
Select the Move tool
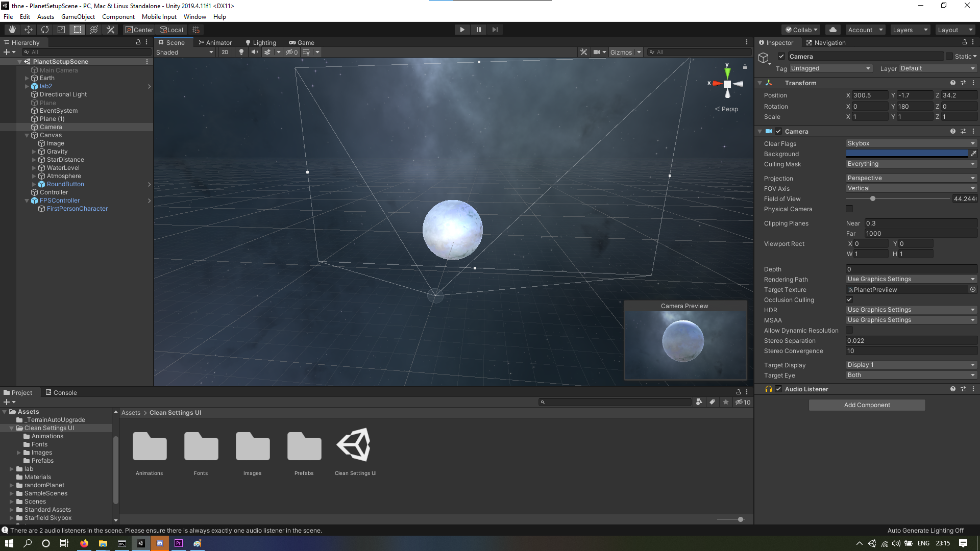coord(29,30)
